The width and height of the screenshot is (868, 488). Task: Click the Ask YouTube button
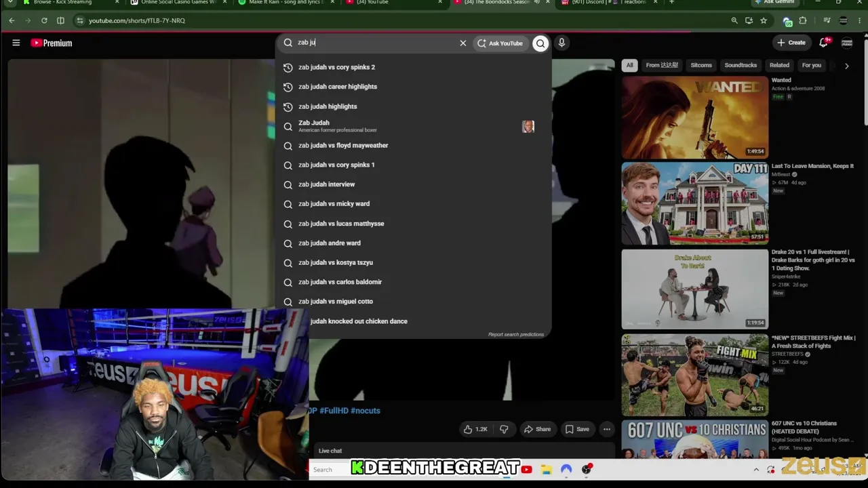pyautogui.click(x=500, y=43)
